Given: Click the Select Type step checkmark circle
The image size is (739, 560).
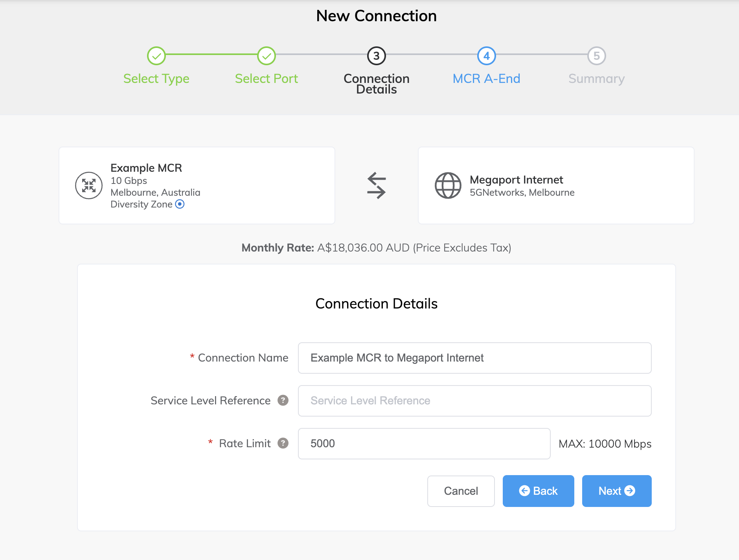Looking at the screenshot, I should pyautogui.click(x=156, y=56).
